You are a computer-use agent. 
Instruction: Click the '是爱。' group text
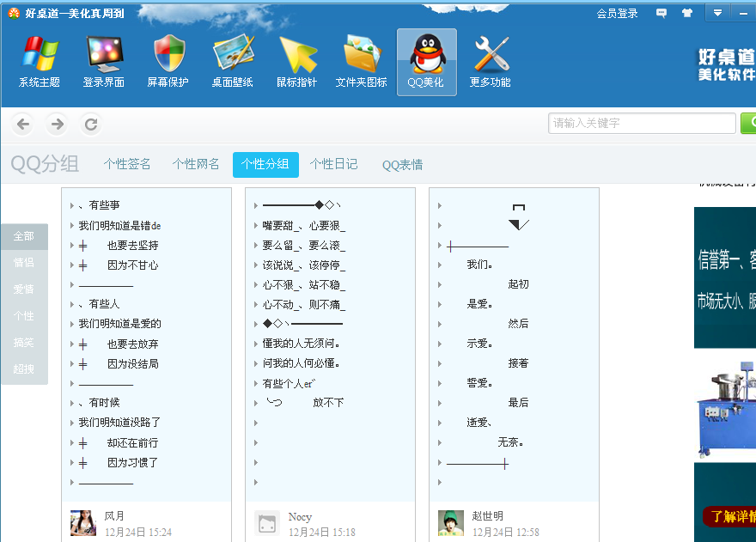[479, 304]
